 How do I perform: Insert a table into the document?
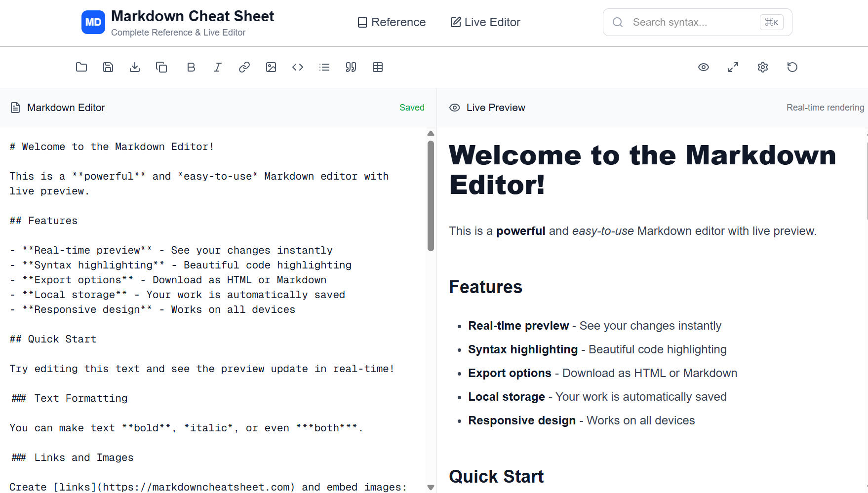(x=378, y=67)
